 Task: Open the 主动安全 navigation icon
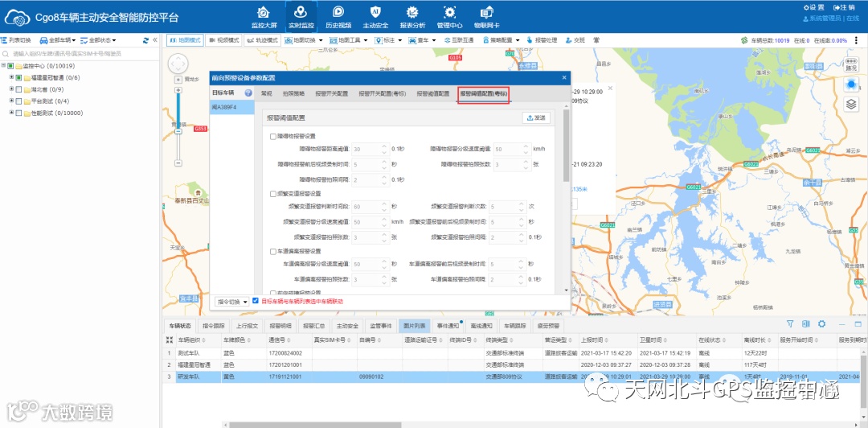tap(375, 12)
